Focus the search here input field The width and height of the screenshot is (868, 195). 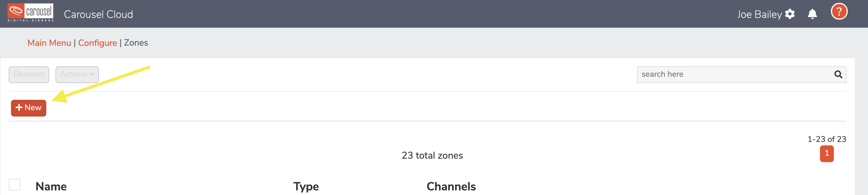click(x=735, y=74)
